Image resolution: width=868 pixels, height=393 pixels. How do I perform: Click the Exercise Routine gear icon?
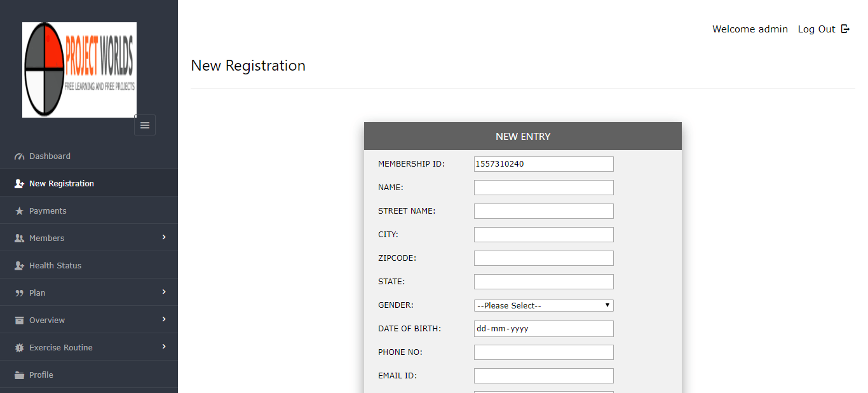19,348
